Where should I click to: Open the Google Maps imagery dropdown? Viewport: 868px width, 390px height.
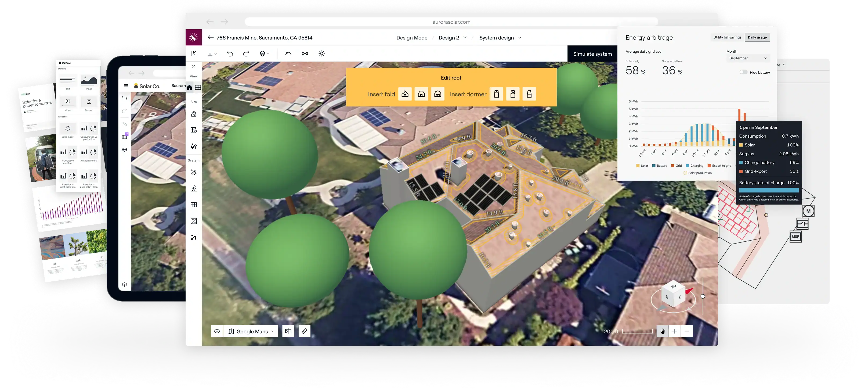[252, 331]
